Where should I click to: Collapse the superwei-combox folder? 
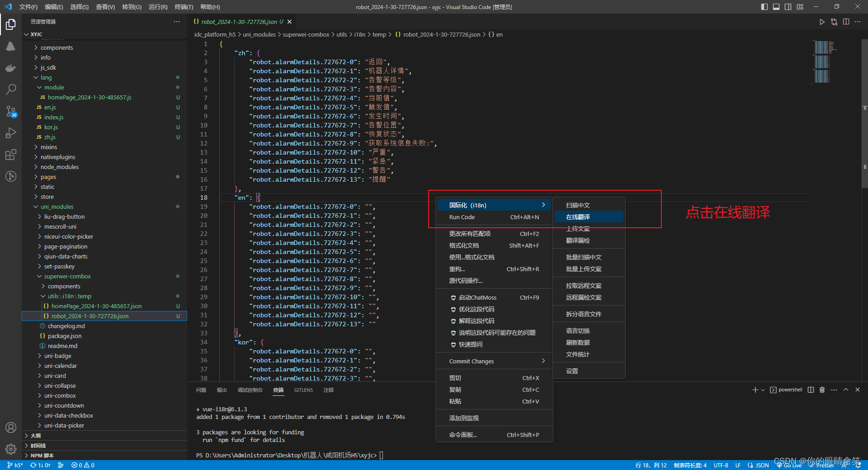click(104, 276)
